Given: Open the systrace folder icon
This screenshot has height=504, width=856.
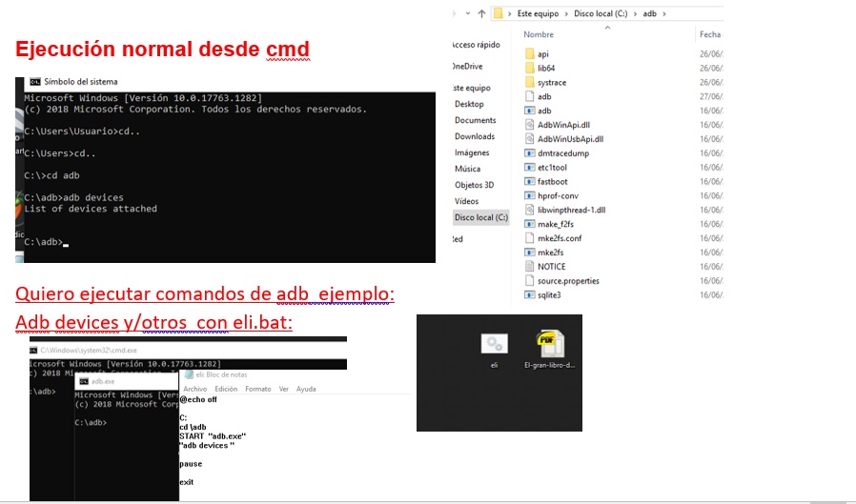Looking at the screenshot, I should click(529, 82).
